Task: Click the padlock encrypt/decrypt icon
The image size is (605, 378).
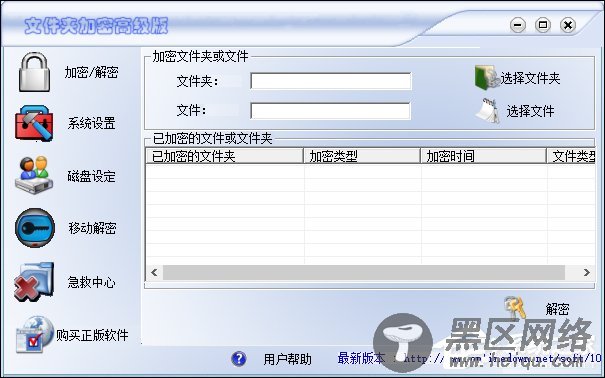Action: (x=35, y=72)
